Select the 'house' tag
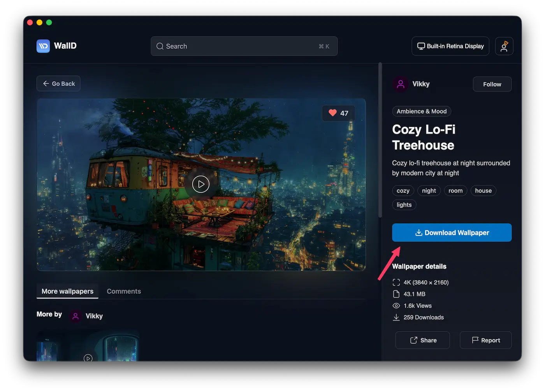 tap(483, 191)
